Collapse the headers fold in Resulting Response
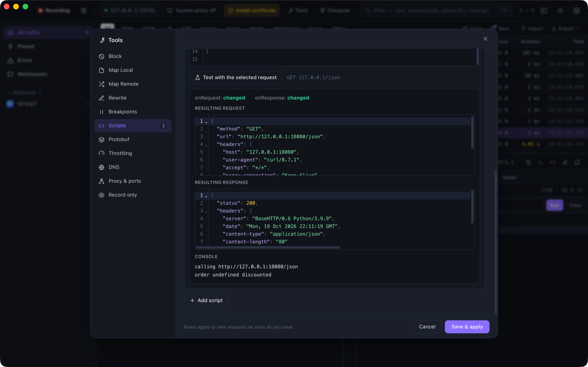Screen dimensions: 588x367 tap(206, 211)
